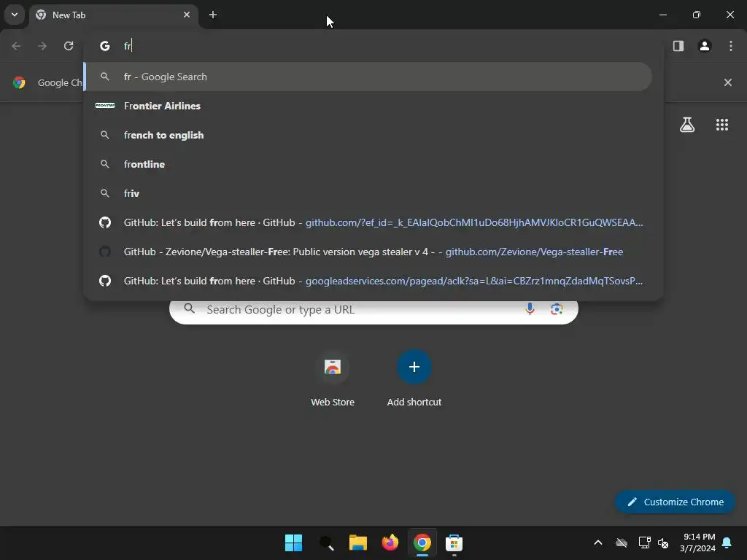This screenshot has height=560, width=747.
Task: Restore down the Chrome window
Action: coord(697,15)
